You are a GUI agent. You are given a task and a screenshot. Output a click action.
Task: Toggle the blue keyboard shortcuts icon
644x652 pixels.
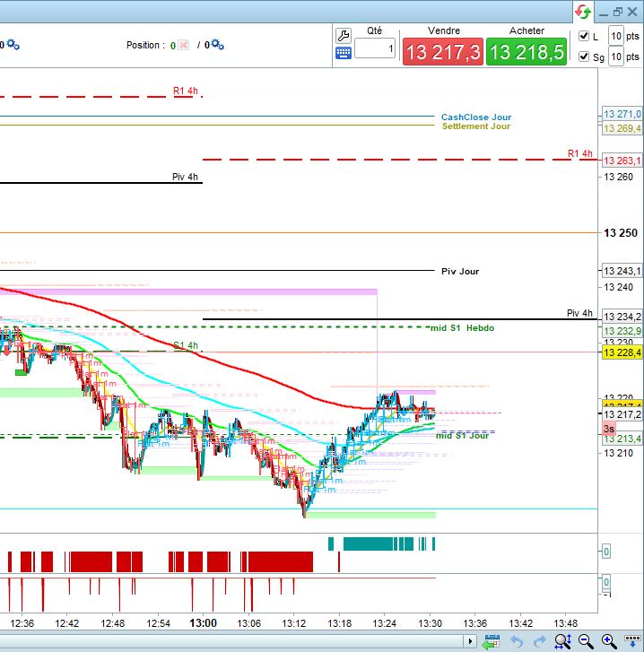344,53
